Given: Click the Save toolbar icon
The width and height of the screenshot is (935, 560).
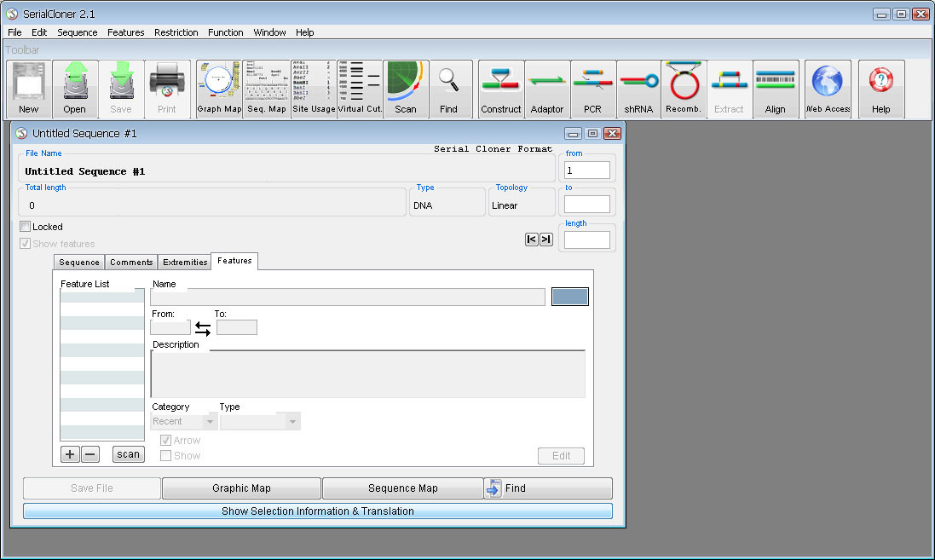Looking at the screenshot, I should (121, 89).
